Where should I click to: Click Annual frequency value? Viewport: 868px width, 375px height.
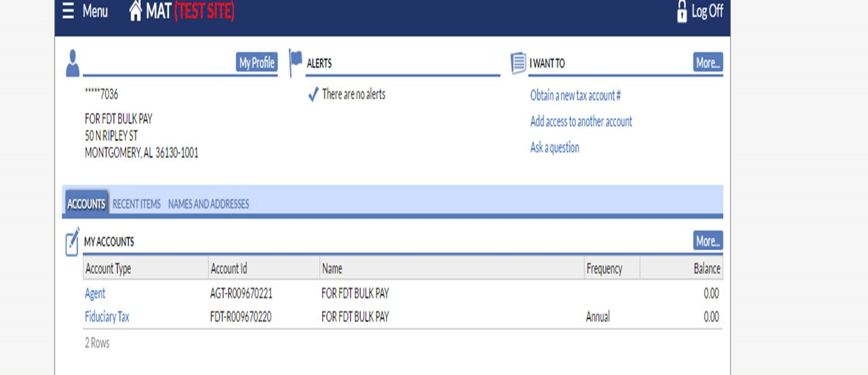click(x=598, y=317)
